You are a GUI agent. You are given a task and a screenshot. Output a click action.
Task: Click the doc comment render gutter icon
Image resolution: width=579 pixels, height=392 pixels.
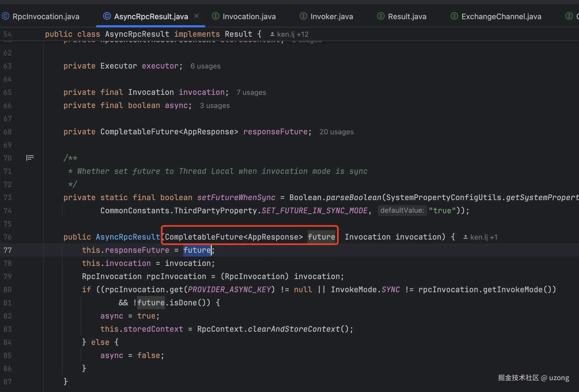click(x=30, y=158)
